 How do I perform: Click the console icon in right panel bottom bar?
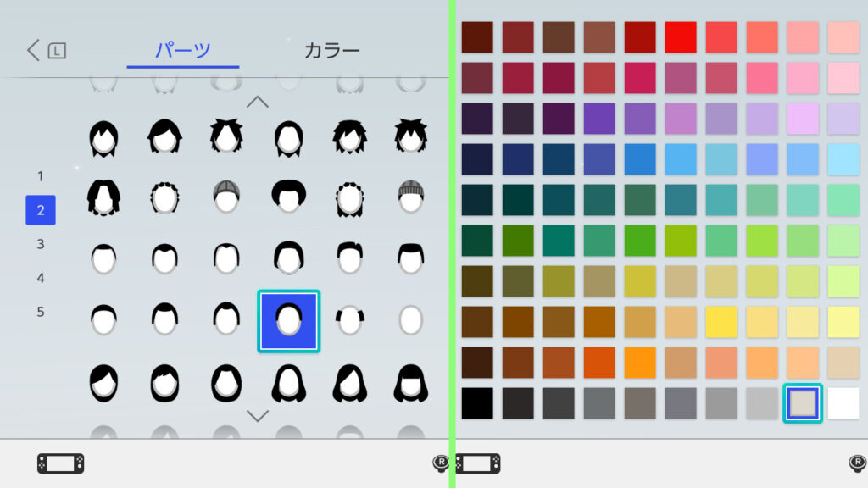tap(478, 463)
